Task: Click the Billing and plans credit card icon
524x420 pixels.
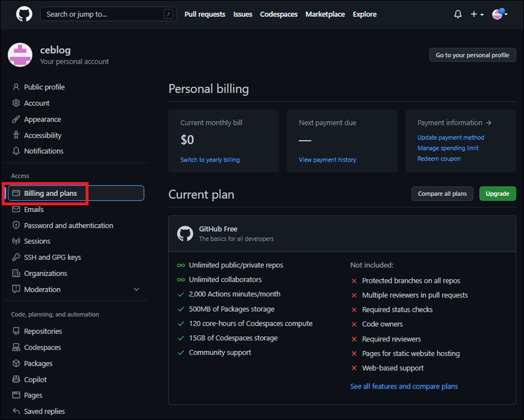Action: (16, 193)
